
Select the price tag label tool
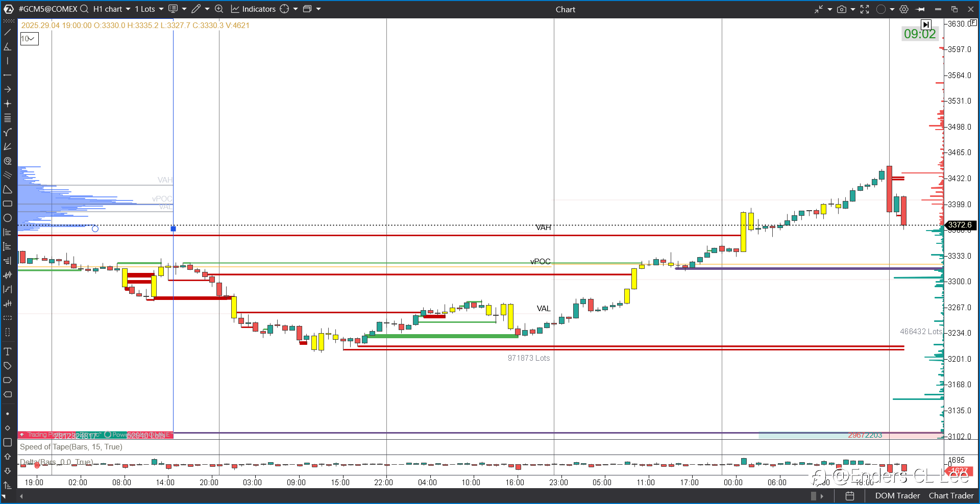[x=7, y=366]
